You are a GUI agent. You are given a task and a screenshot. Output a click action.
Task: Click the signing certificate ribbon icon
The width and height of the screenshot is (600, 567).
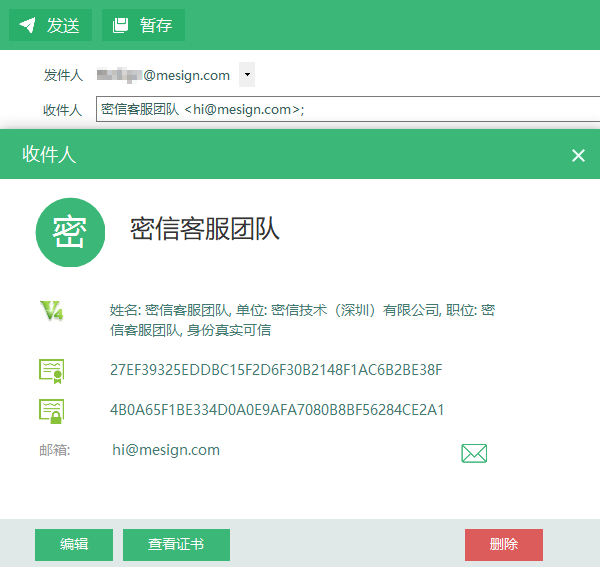click(x=52, y=371)
